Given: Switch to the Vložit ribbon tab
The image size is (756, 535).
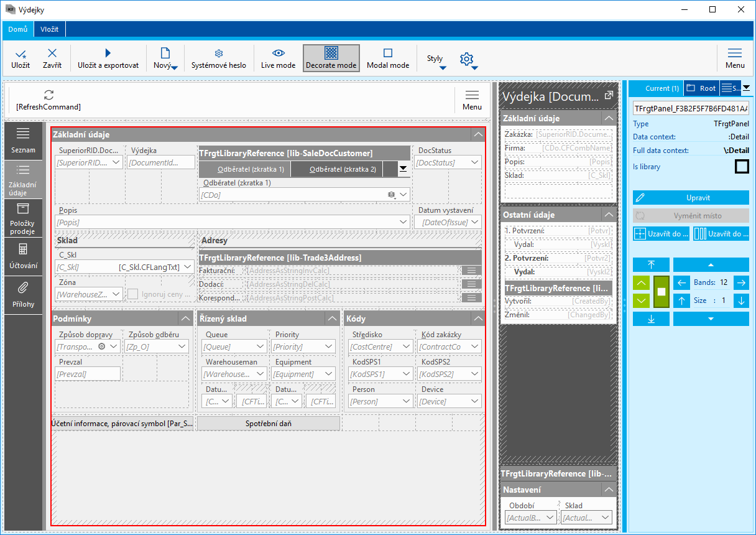Looking at the screenshot, I should (50, 29).
